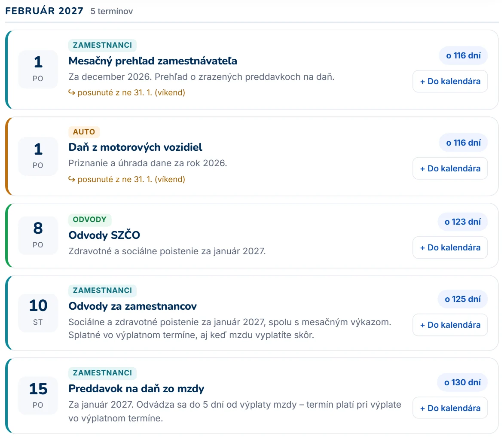
Task: Click the ZAMESTNANCI tag above Mesačný prehľad zamestnávateľa
Action: (102, 45)
